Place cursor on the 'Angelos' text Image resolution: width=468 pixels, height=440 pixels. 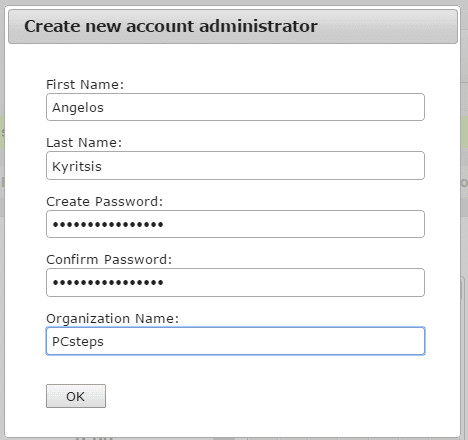(78, 108)
